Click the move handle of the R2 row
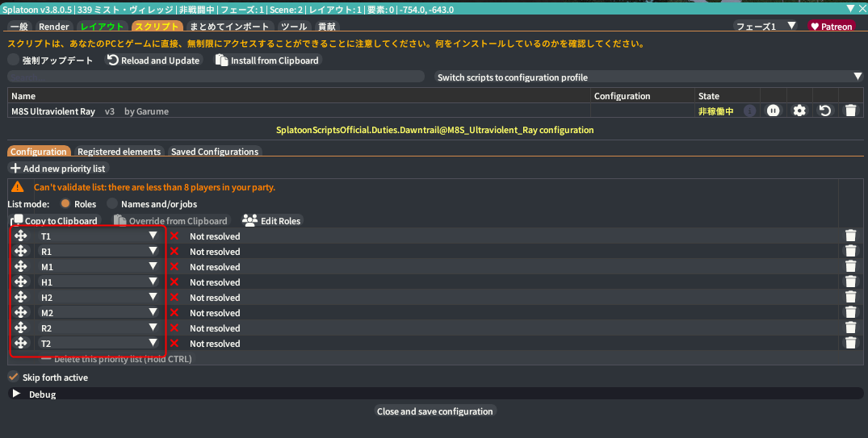868x438 pixels. pos(20,328)
